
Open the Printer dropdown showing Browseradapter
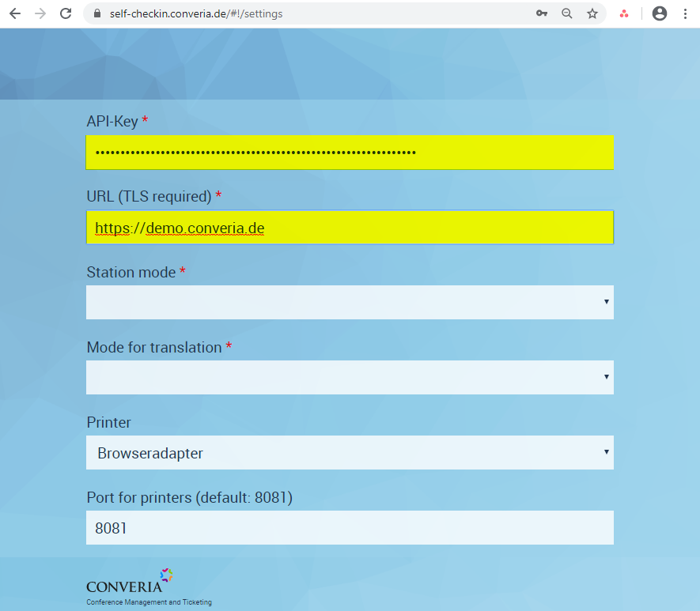[349, 453]
